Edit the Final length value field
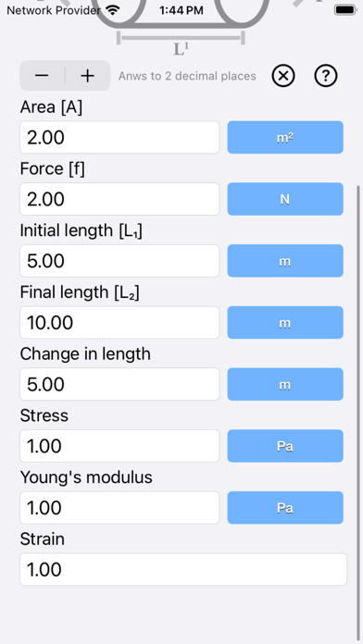This screenshot has width=363, height=644. tap(119, 322)
